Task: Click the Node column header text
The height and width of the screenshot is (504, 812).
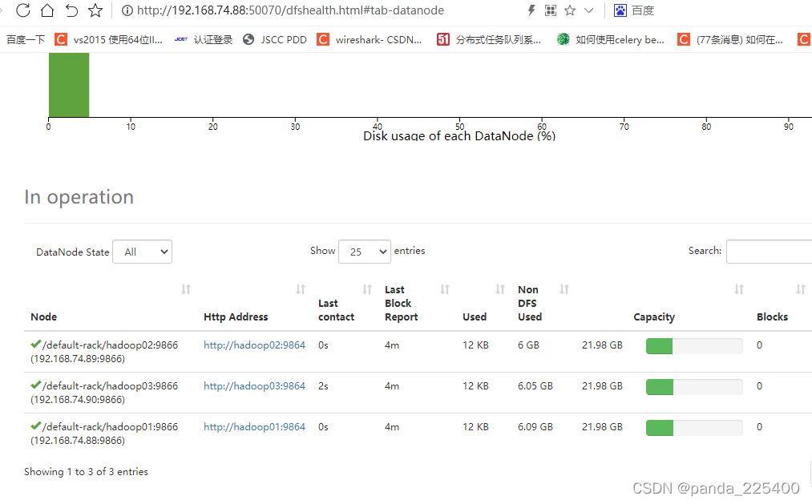Action: [x=43, y=317]
